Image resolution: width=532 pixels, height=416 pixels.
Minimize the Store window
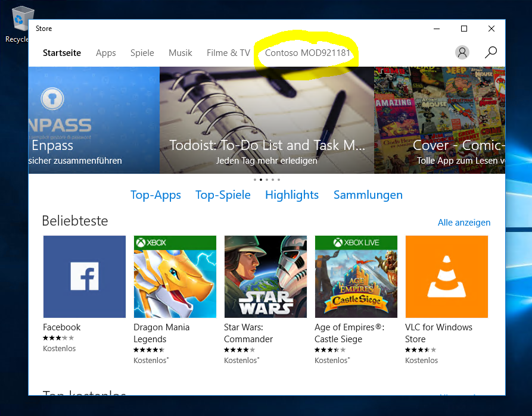[437, 29]
